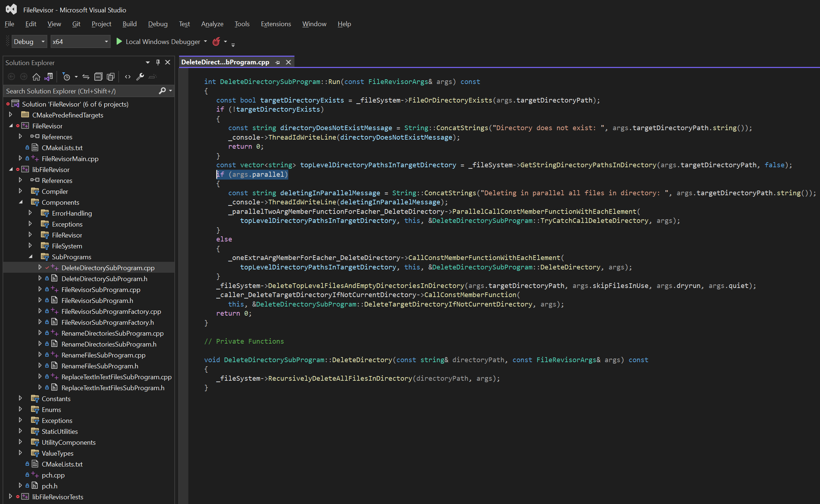
Task: Select the StaticUtilities filter folder
Action: [60, 432]
